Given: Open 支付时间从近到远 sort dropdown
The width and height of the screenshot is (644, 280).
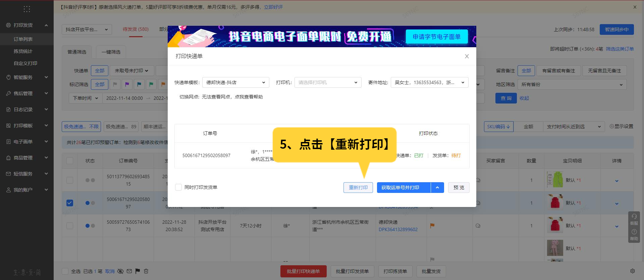Looking at the screenshot, I should tap(574, 126).
